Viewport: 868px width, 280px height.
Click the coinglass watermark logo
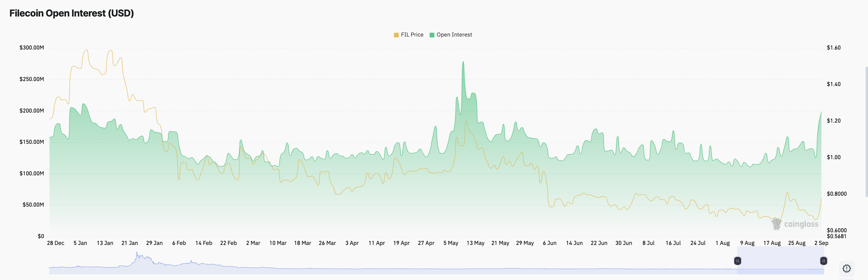coord(795,224)
